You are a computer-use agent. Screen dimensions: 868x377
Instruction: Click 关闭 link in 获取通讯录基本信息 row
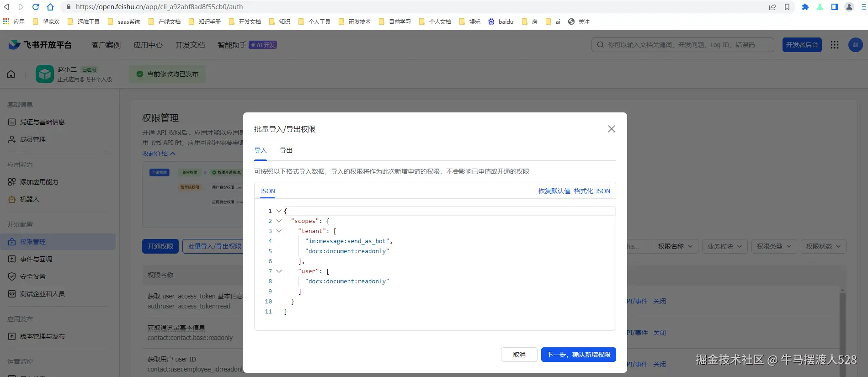(660, 333)
